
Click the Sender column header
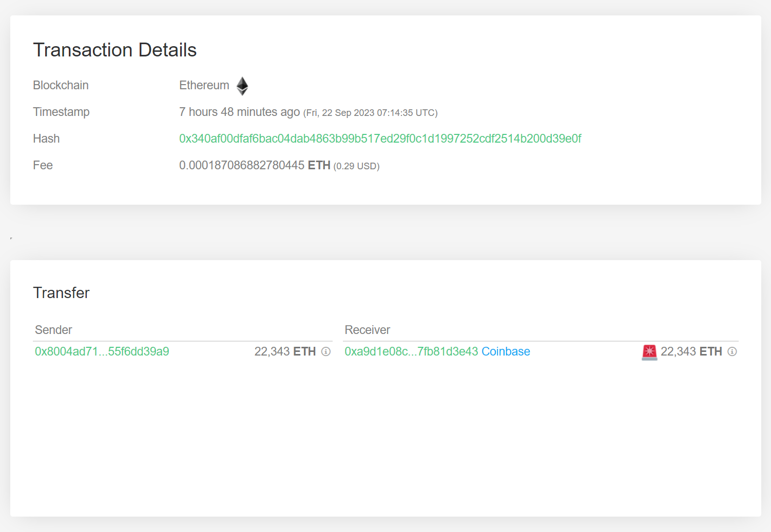click(x=53, y=330)
